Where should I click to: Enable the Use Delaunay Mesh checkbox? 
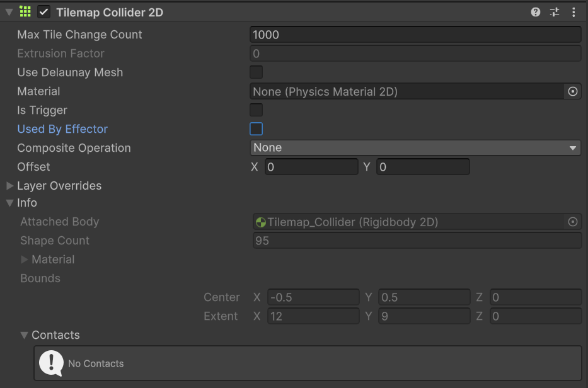tap(257, 72)
